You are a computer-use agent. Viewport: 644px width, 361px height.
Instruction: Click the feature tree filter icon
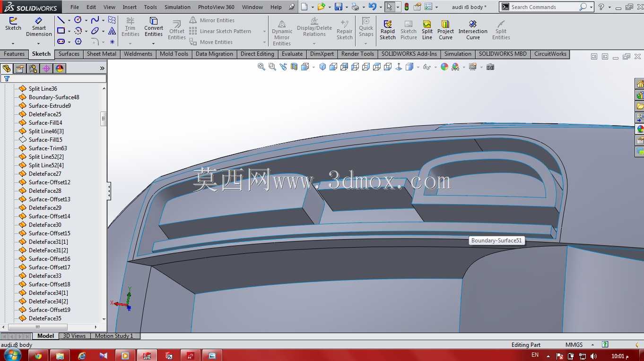tap(7, 79)
